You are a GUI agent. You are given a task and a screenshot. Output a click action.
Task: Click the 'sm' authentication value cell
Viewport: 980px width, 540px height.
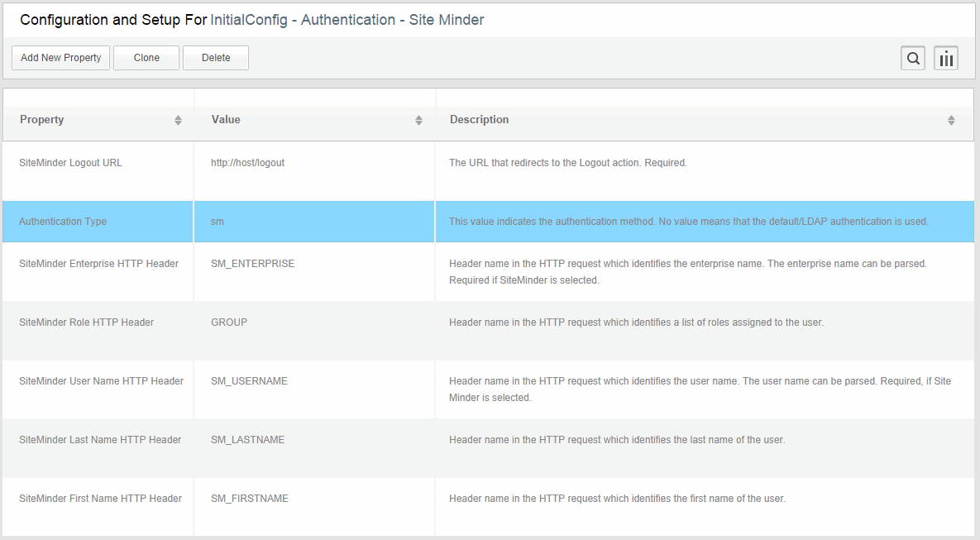point(218,222)
